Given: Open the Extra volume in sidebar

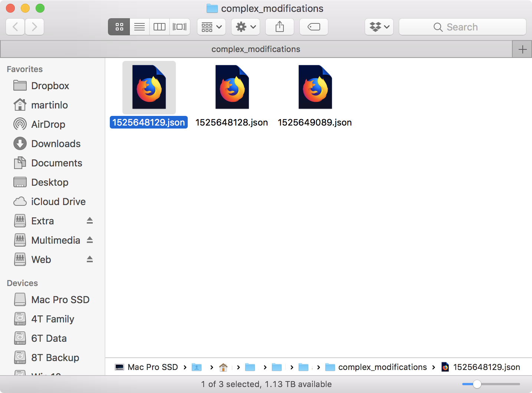Looking at the screenshot, I should [42, 221].
